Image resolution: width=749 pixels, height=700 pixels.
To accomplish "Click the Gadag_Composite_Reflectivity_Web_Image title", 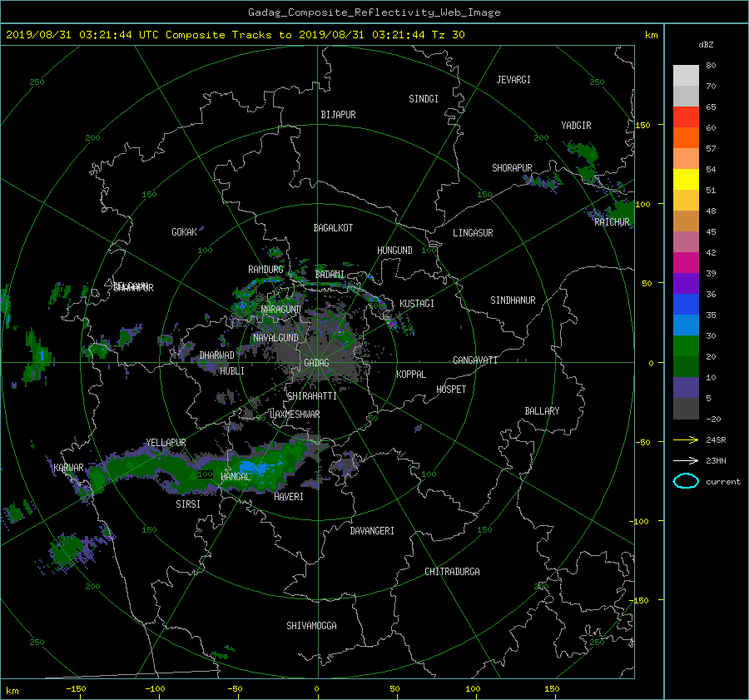I will [374, 12].
